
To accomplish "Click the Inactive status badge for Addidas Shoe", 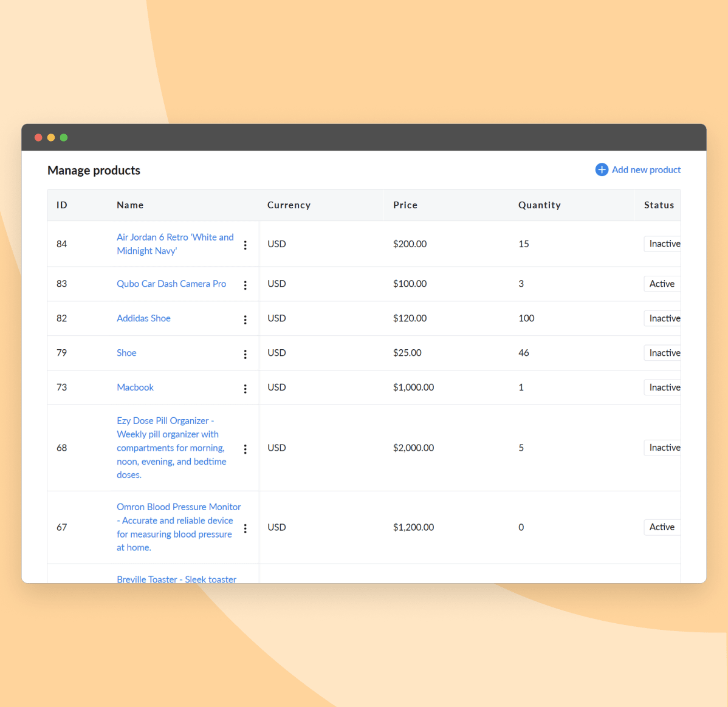I will click(662, 318).
